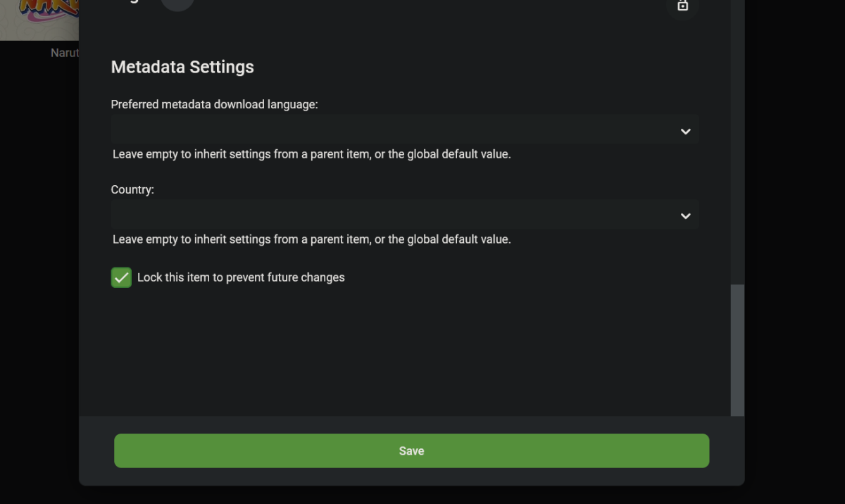The height and width of the screenshot is (504, 845).
Task: Click the Naruto title under the poster
Action: pyautogui.click(x=64, y=53)
